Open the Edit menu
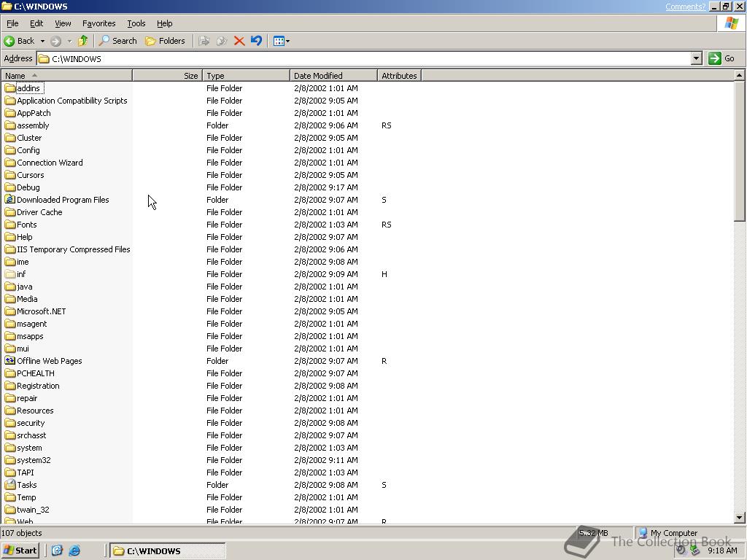This screenshot has width=747, height=560. click(x=36, y=23)
